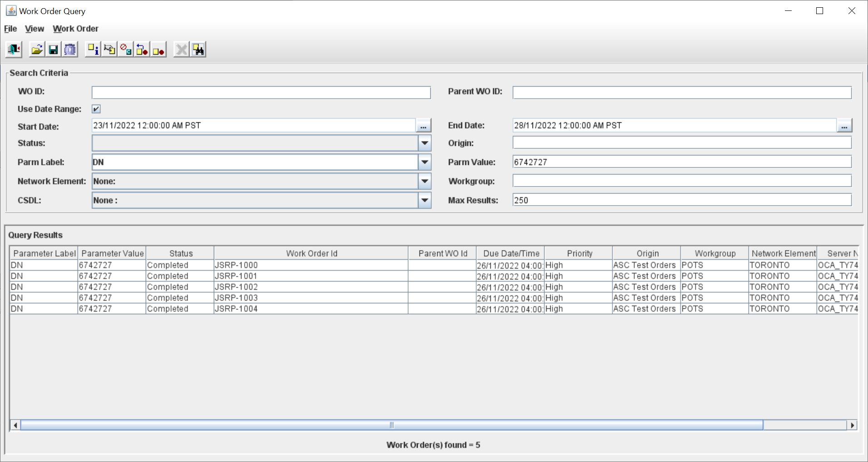868x462 pixels.
Task: Open the Work Order menu
Action: tap(75, 29)
